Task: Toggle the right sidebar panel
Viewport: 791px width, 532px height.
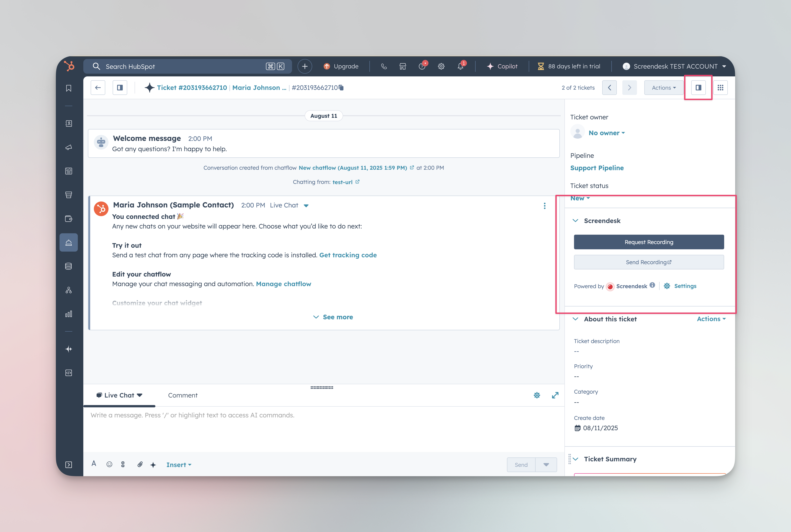Action: click(698, 88)
